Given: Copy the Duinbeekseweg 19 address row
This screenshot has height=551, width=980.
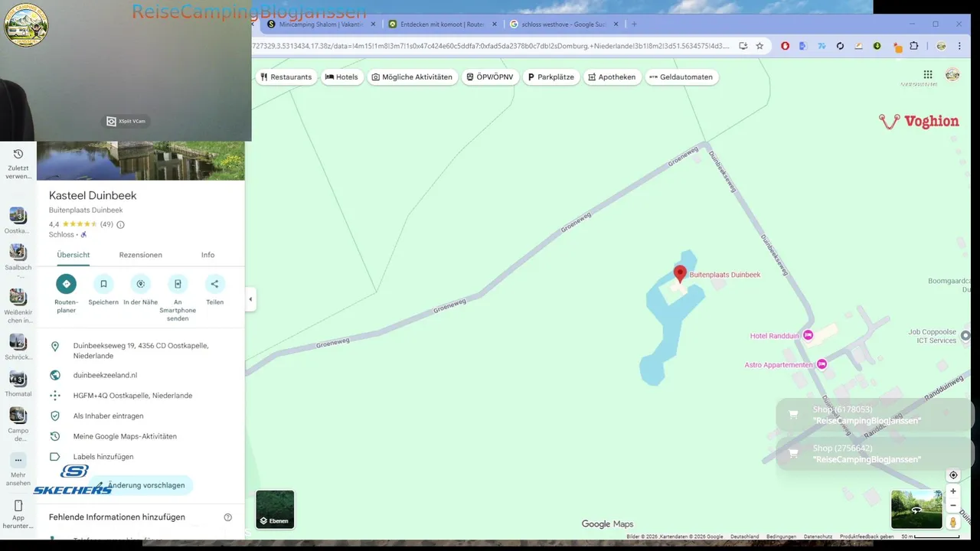Looking at the screenshot, I should pos(141,350).
